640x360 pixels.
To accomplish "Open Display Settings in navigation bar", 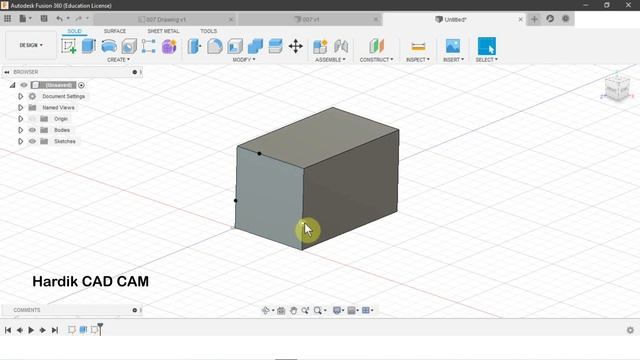I will click(x=338, y=311).
